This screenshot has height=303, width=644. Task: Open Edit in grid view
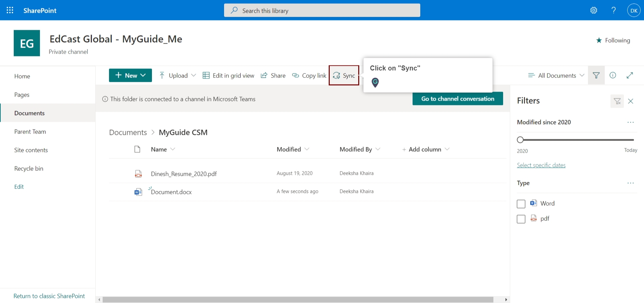coord(228,75)
